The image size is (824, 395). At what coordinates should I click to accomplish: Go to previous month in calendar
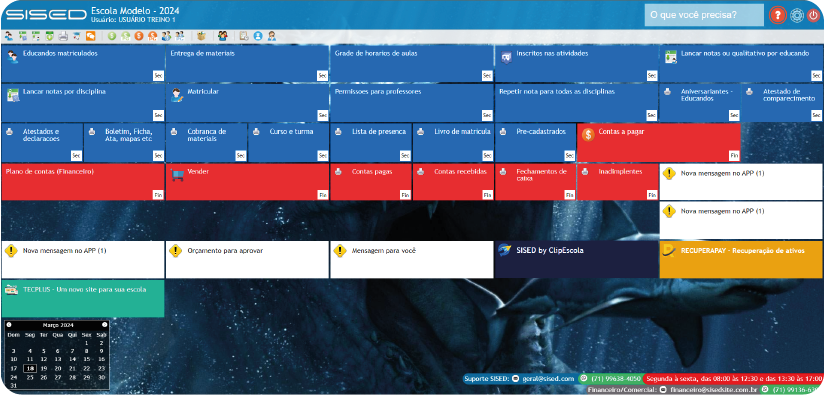(x=9, y=325)
